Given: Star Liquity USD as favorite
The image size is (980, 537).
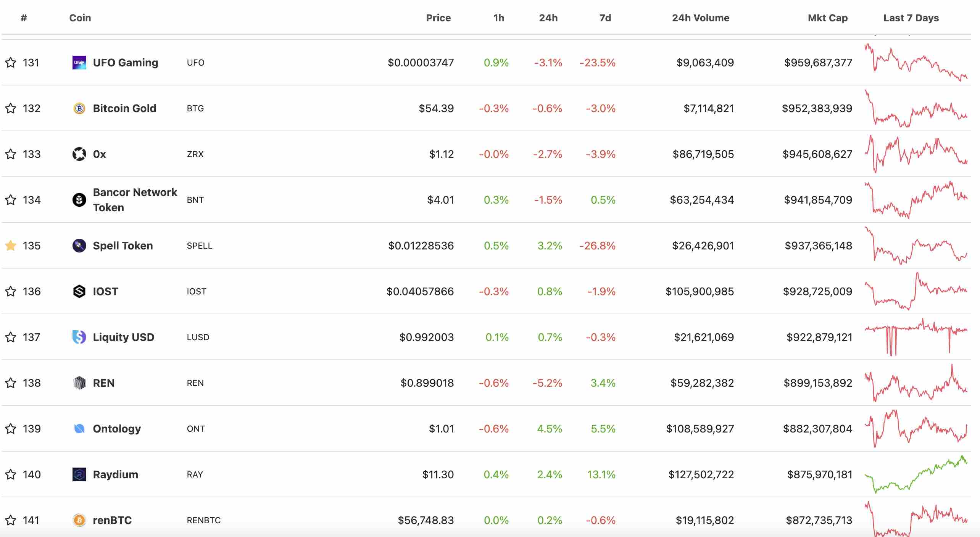Looking at the screenshot, I should (x=11, y=337).
